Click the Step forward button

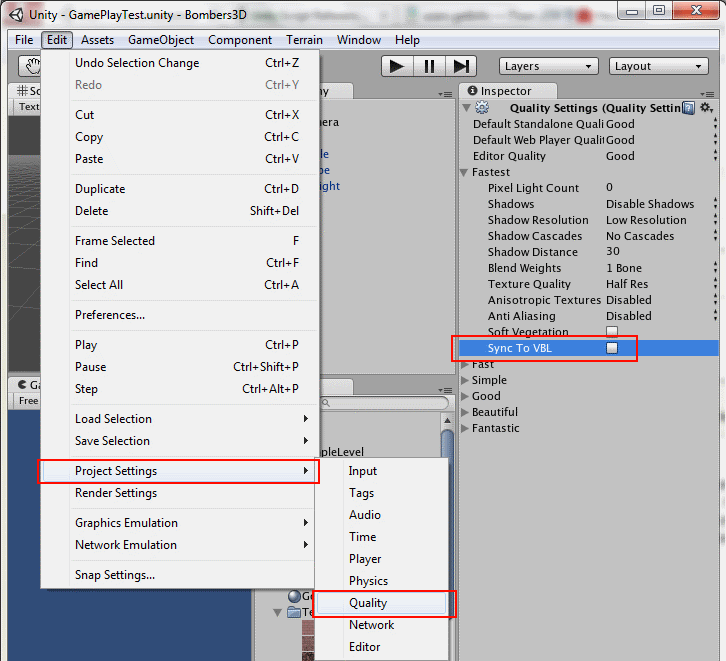pos(461,66)
